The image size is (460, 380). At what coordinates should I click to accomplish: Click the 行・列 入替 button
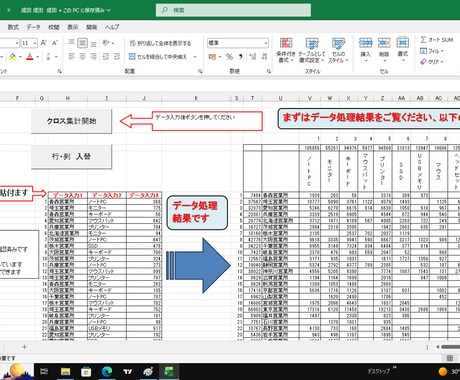point(71,156)
